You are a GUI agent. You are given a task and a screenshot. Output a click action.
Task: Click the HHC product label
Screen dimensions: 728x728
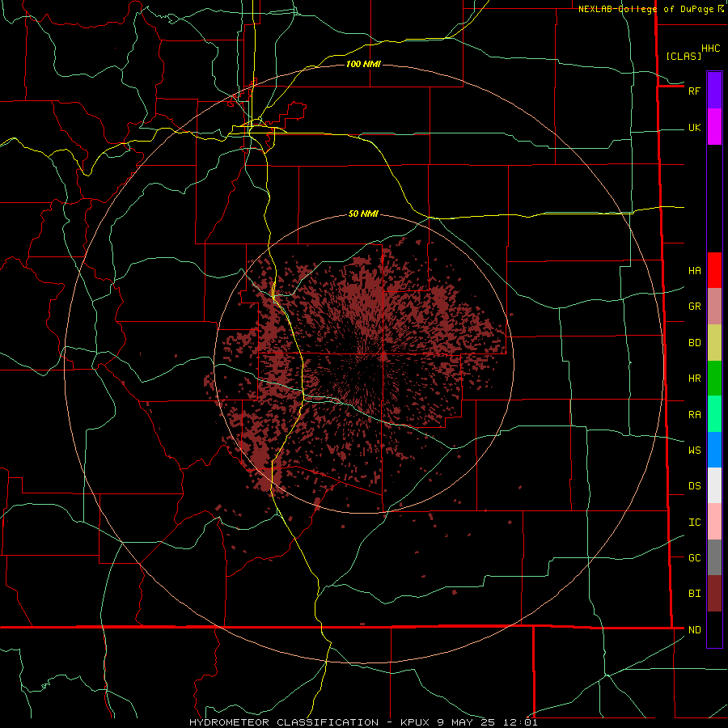711,49
